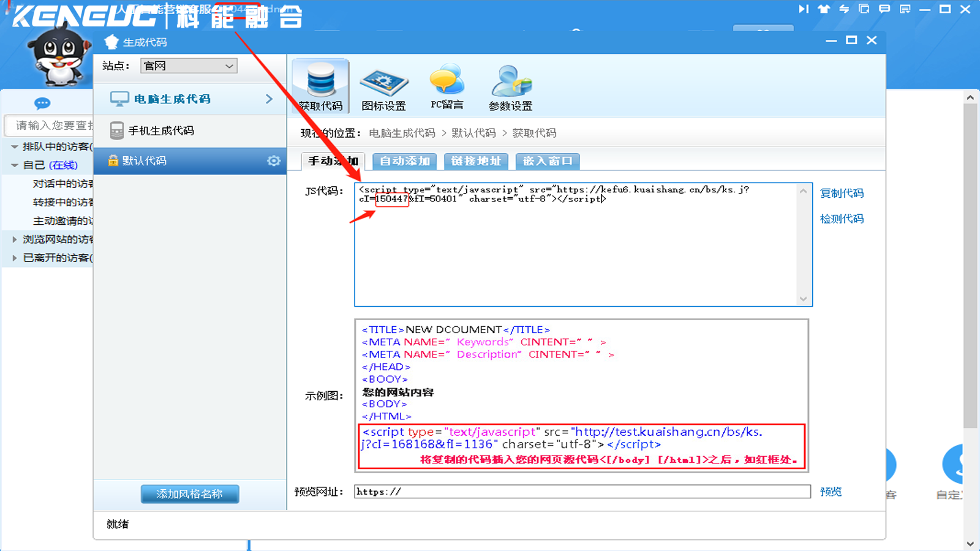Click the 添加风格名称 button
This screenshot has height=551, width=980.
(190, 494)
